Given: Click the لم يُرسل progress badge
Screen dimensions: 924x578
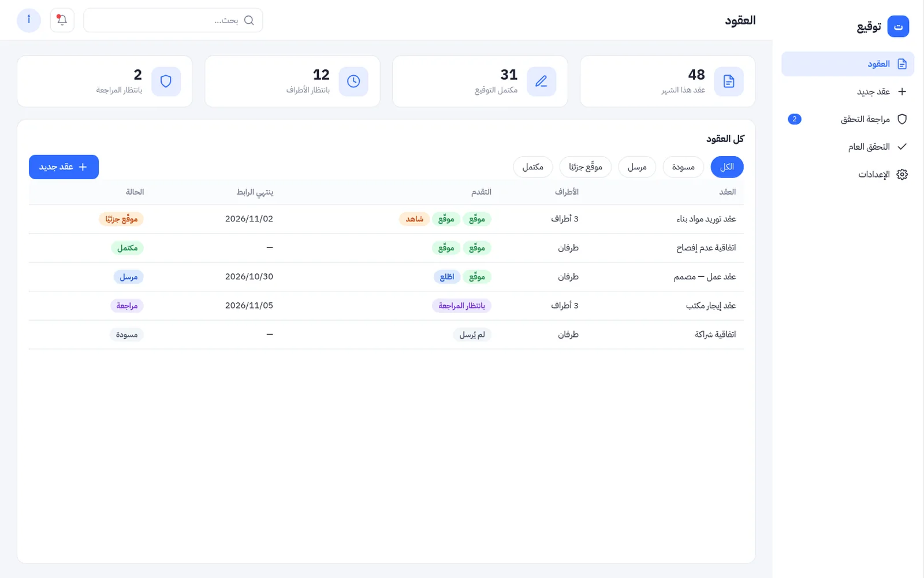Looking at the screenshot, I should tap(472, 335).
